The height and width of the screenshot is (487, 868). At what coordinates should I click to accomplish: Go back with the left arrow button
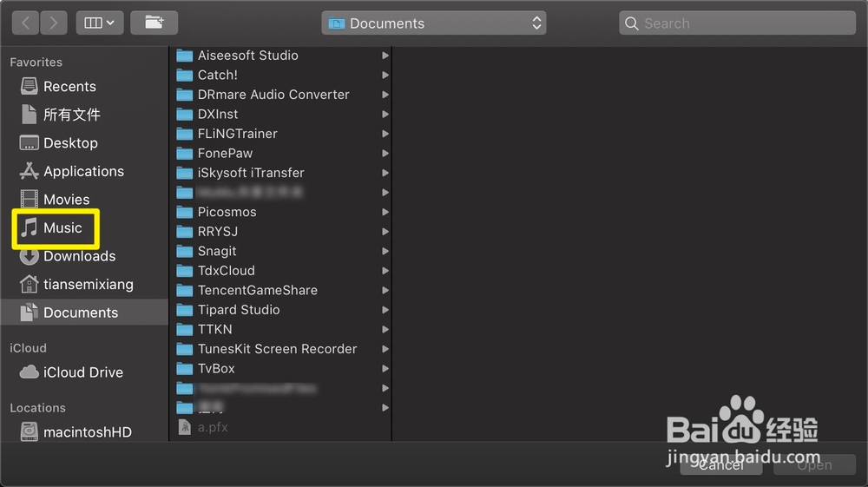click(x=25, y=23)
